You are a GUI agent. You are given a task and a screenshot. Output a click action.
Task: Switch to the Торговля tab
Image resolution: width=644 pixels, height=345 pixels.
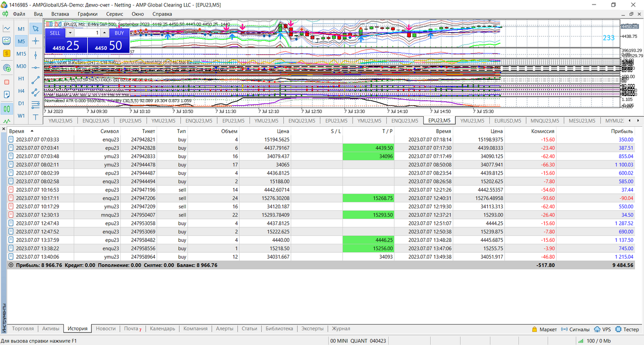pos(23,329)
